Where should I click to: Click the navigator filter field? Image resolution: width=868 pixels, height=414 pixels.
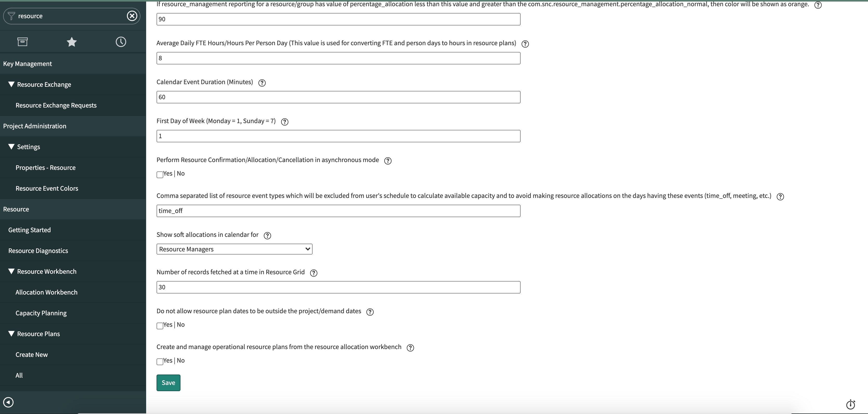click(72, 16)
